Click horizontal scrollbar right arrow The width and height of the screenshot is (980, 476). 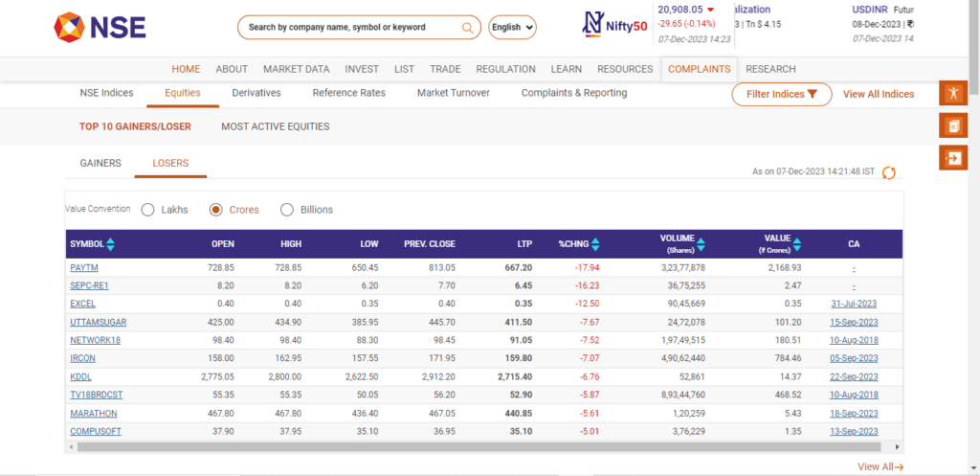[897, 447]
